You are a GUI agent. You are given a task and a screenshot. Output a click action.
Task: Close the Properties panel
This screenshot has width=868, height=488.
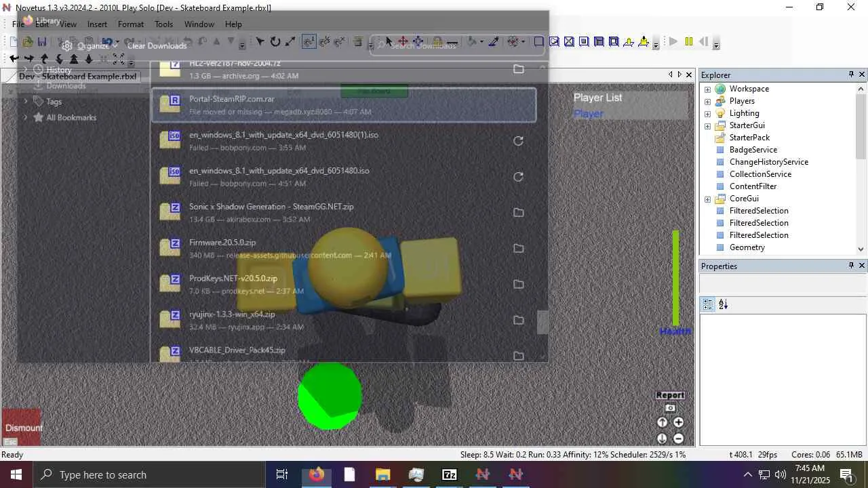[x=862, y=266]
